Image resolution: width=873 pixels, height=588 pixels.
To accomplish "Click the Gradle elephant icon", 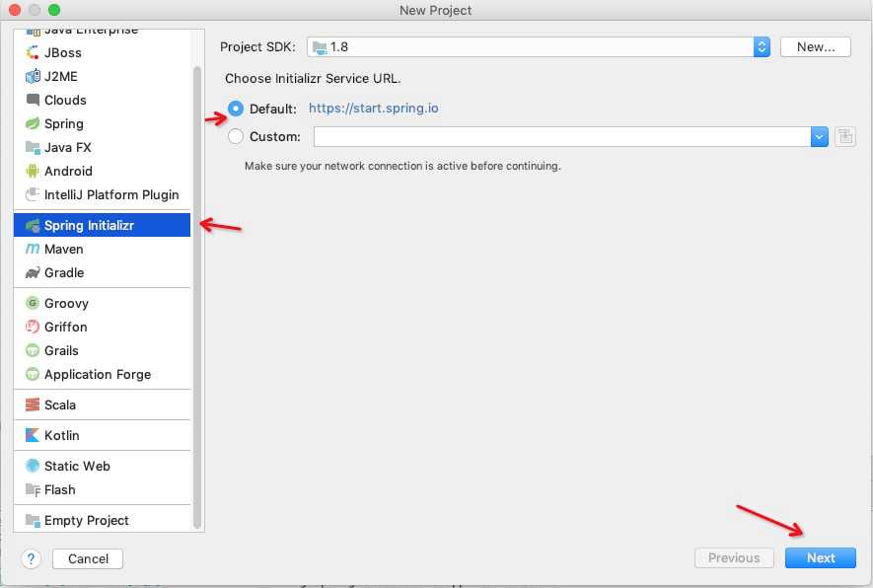I will click(x=33, y=273).
